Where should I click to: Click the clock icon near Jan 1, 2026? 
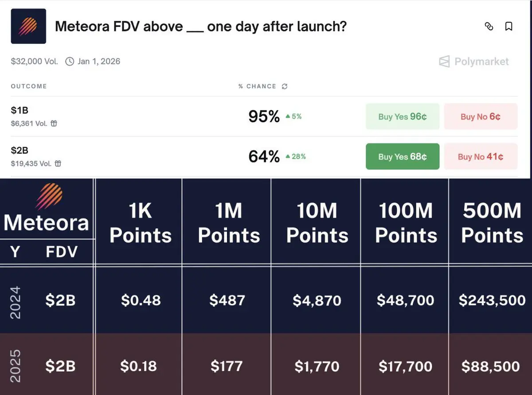[70, 62]
